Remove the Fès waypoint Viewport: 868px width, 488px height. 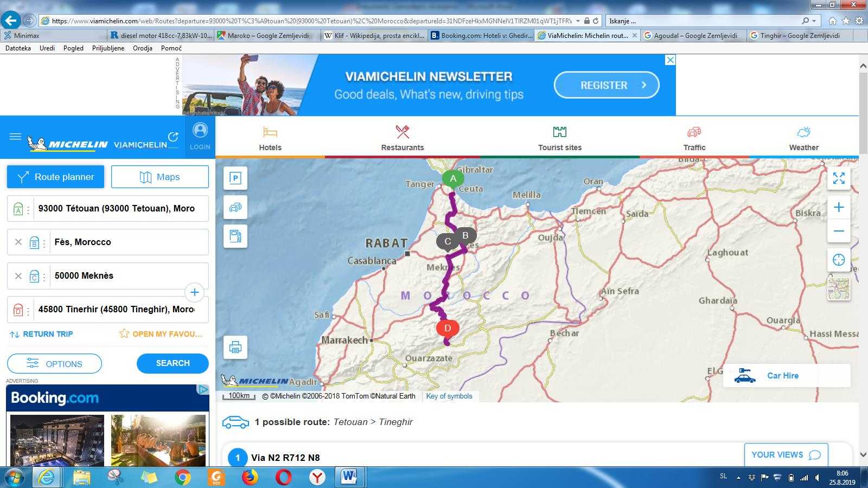pyautogui.click(x=18, y=242)
